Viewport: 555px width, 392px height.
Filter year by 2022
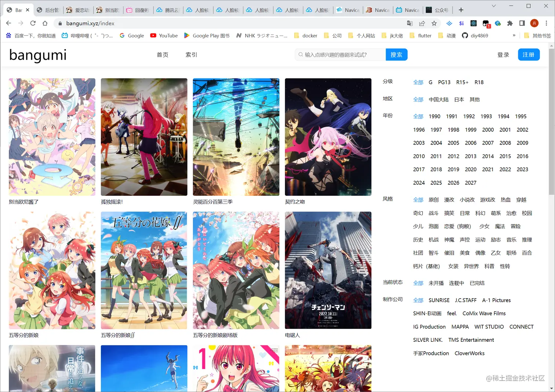505,169
